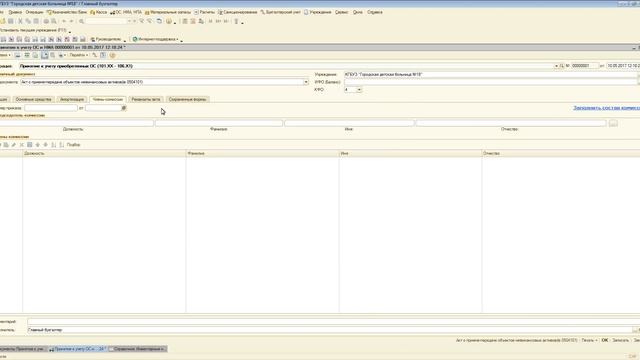Click sort ascending icon in commission table toolbar

(x=53, y=145)
